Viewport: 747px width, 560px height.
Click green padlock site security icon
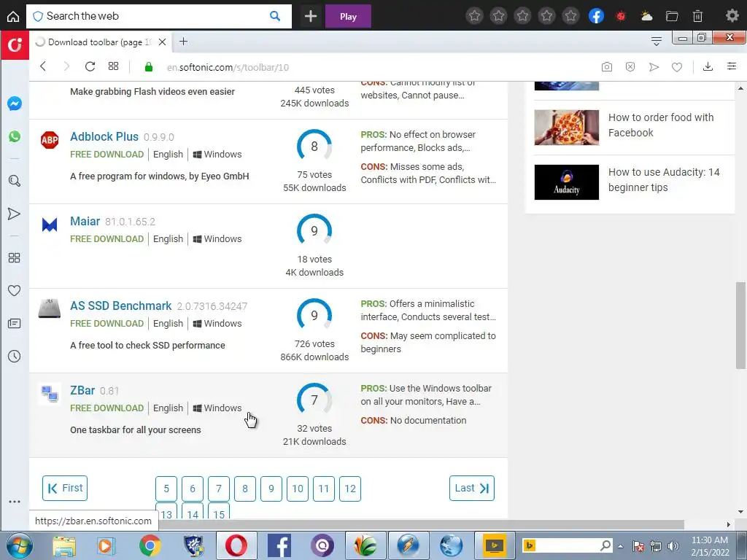149,67
